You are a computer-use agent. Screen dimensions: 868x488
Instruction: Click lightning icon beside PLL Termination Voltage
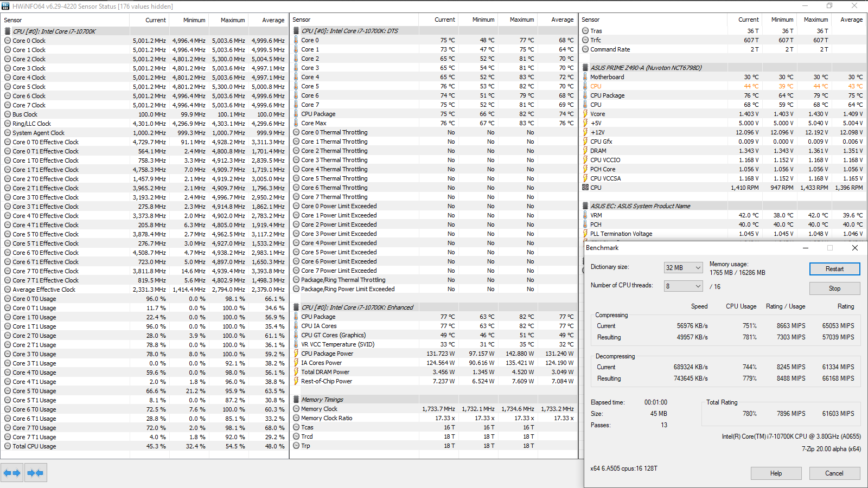coord(585,234)
